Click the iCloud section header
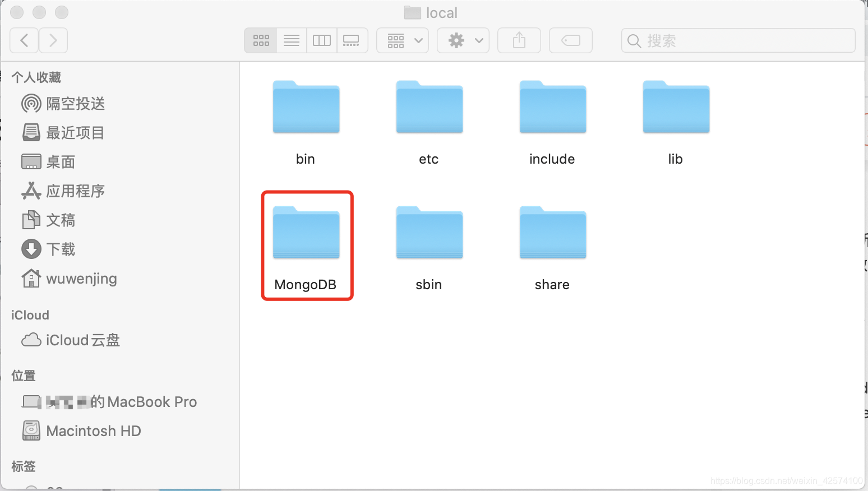 pos(30,315)
